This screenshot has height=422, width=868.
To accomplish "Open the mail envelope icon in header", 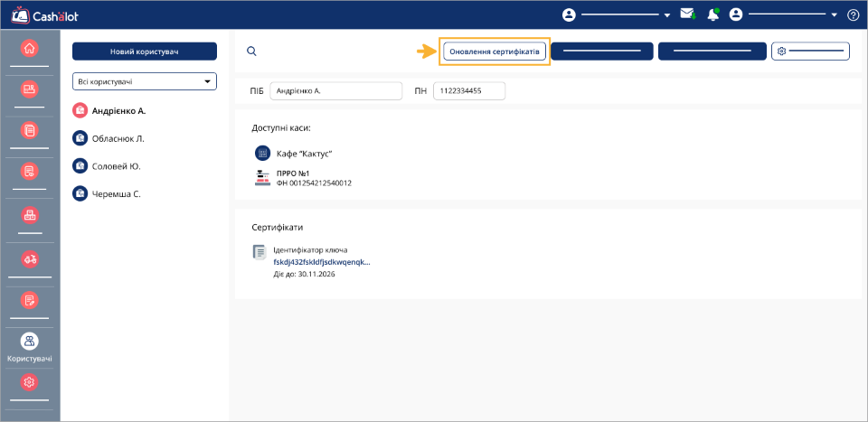I will click(x=687, y=14).
